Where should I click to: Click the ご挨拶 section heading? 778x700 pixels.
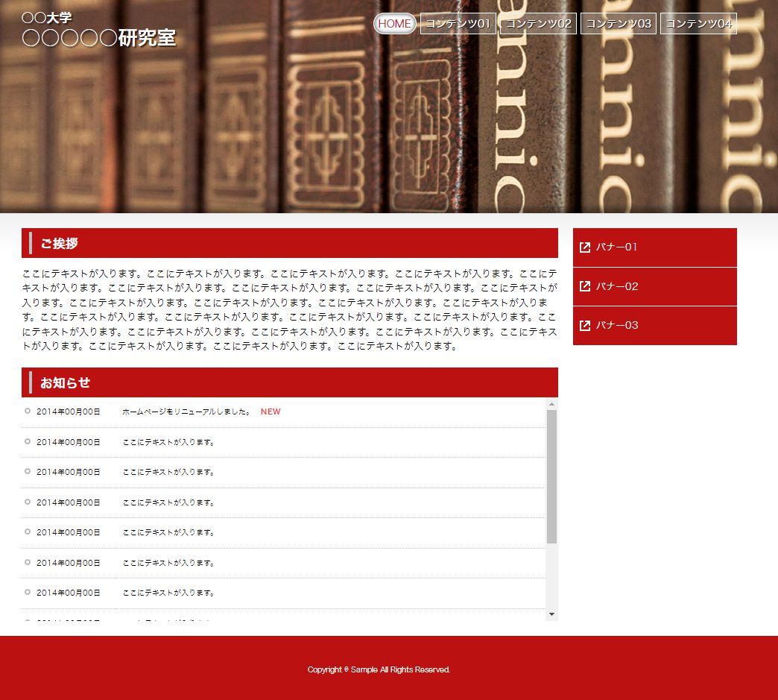pos(59,243)
